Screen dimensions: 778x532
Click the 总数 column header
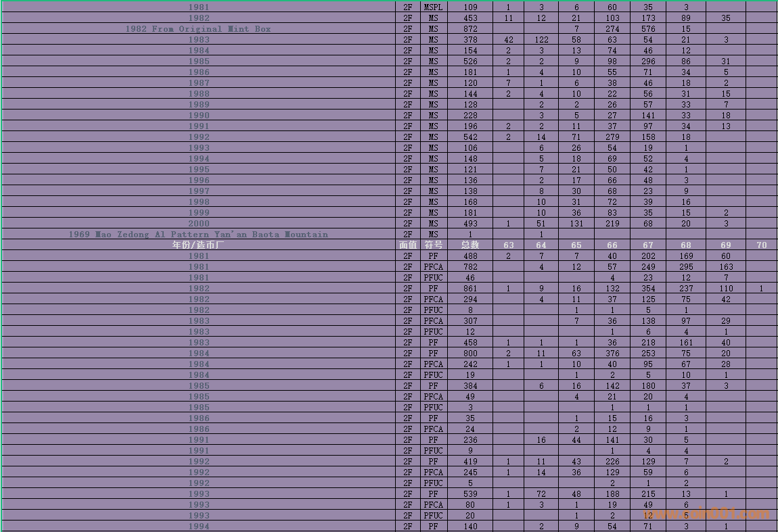(470, 245)
